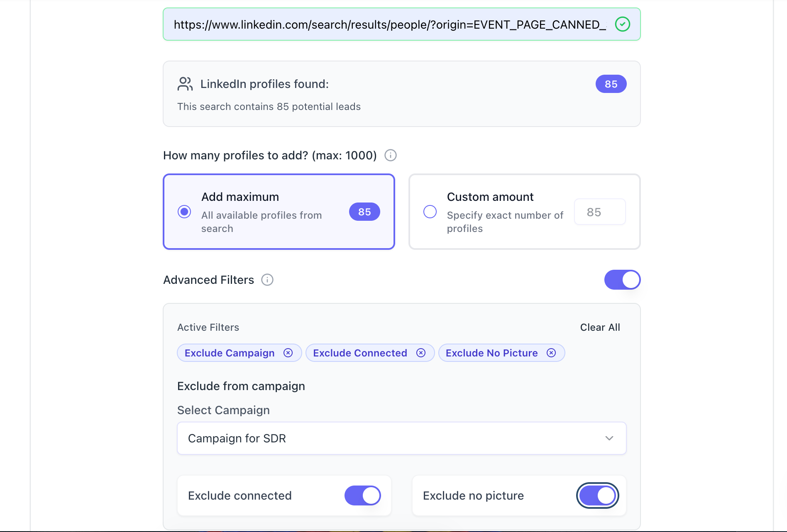Remove the Exclude No Picture filter chip
Image resolution: width=787 pixels, height=532 pixels.
pos(551,353)
